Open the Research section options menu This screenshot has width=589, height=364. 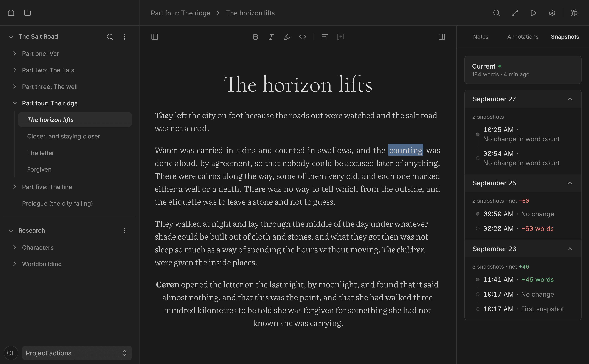125,231
